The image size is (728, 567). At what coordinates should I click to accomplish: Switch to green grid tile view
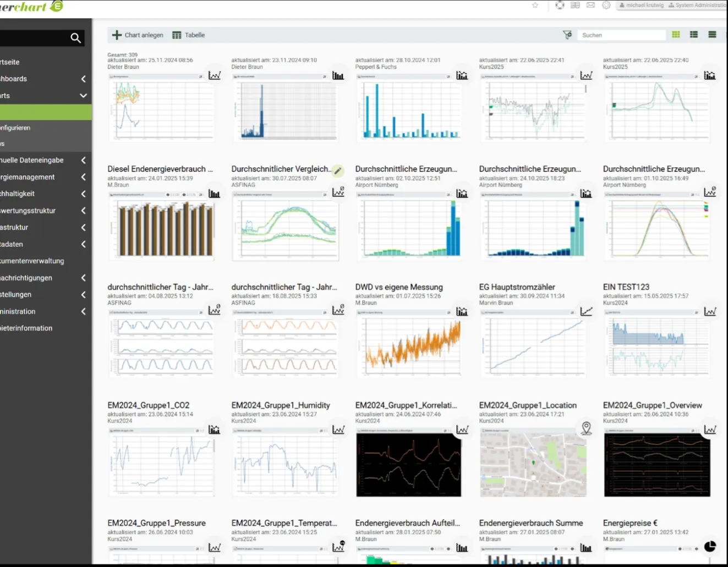(x=676, y=35)
